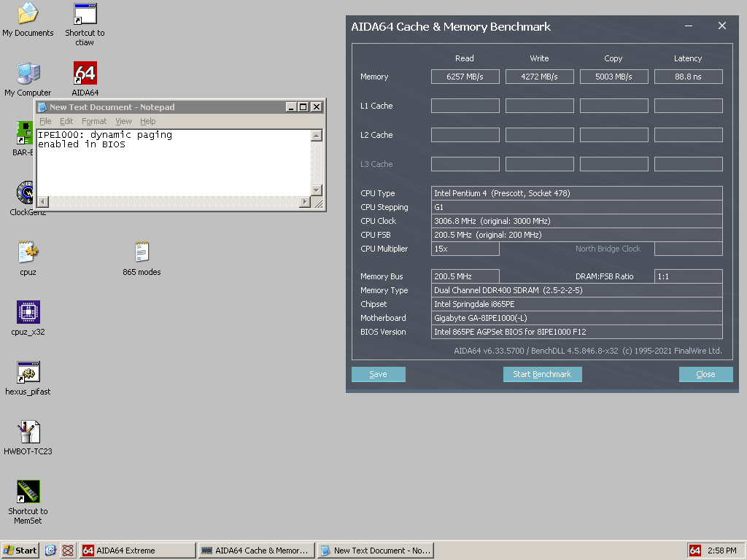Image resolution: width=747 pixels, height=560 pixels.
Task: Click the Chipset value Intel Springdale i865PE
Action: click(x=576, y=304)
